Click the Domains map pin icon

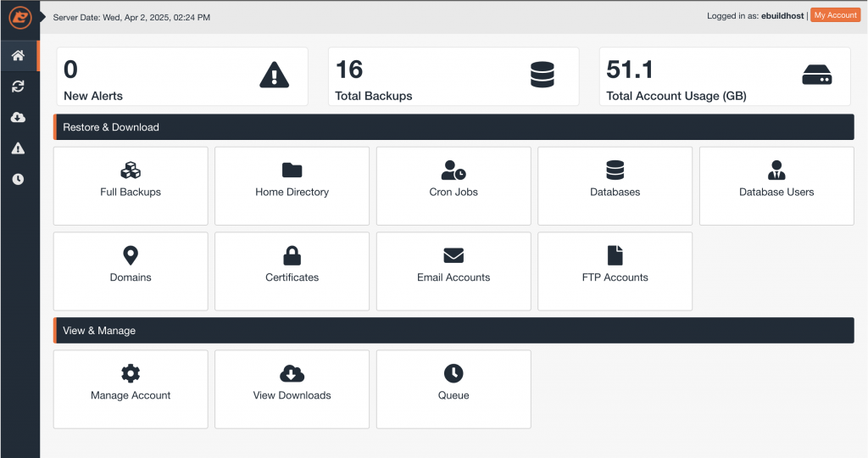pos(131,255)
